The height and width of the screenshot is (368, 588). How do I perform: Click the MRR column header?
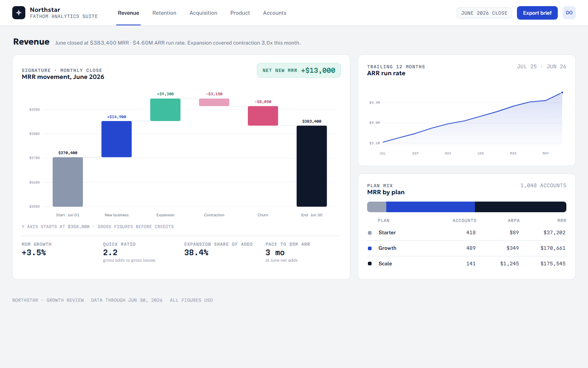pyautogui.click(x=562, y=221)
